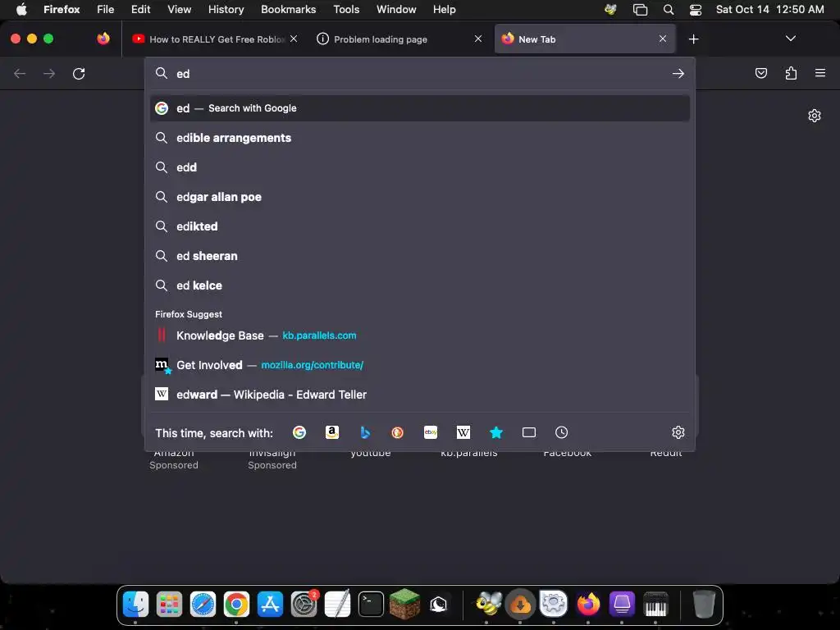Select the 'edd' search suggestion

coord(420,167)
